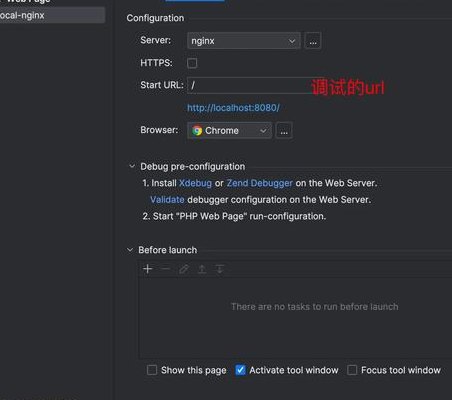The image size is (452, 400).
Task: Select the local-nginx configuration in the sidebar
Action: (x=52, y=15)
